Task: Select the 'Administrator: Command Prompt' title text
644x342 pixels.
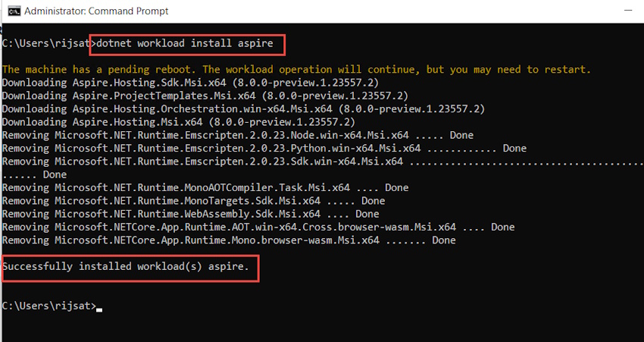Action: coord(96,11)
